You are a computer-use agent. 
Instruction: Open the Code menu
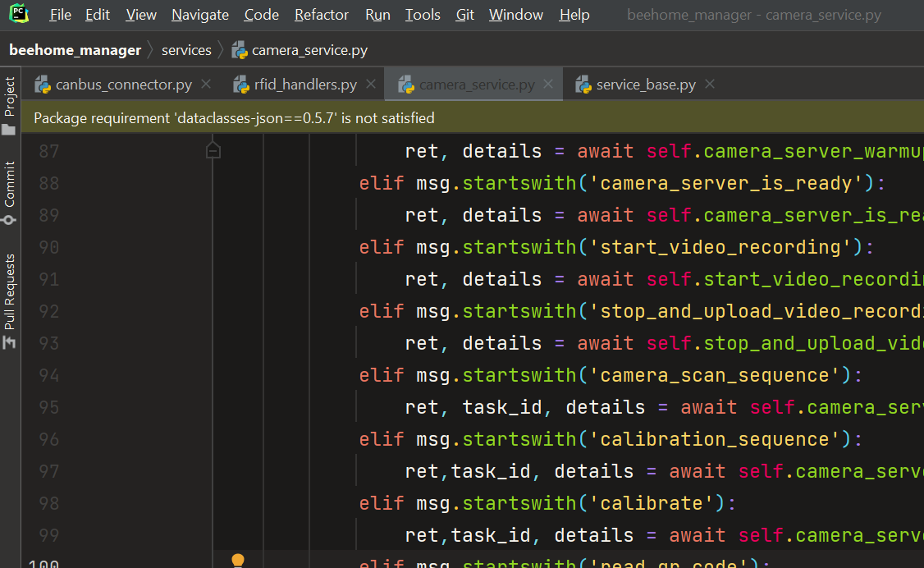(x=261, y=15)
